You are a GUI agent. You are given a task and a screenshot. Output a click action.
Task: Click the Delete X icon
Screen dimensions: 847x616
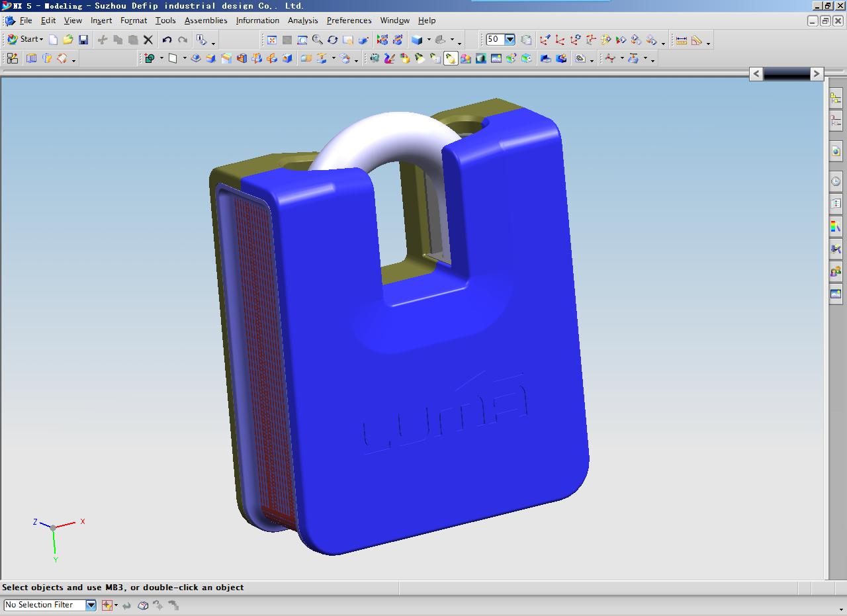pos(148,40)
